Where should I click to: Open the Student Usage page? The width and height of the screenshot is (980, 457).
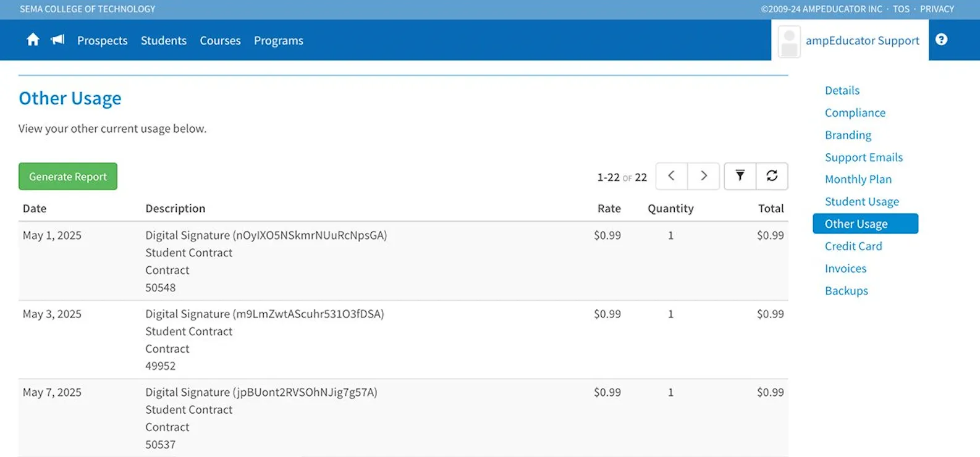(862, 201)
